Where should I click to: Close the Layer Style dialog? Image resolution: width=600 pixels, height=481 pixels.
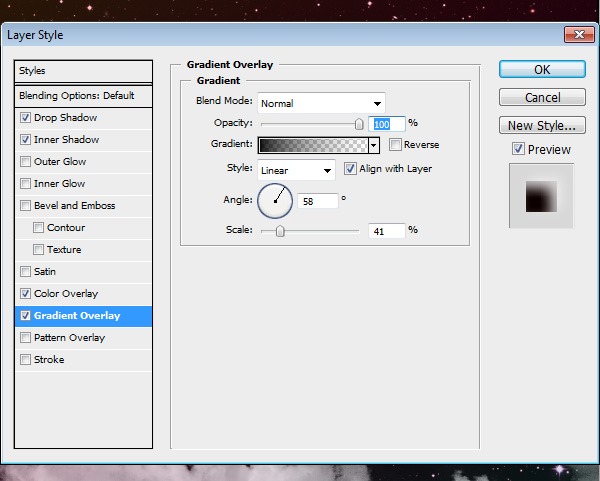579,35
